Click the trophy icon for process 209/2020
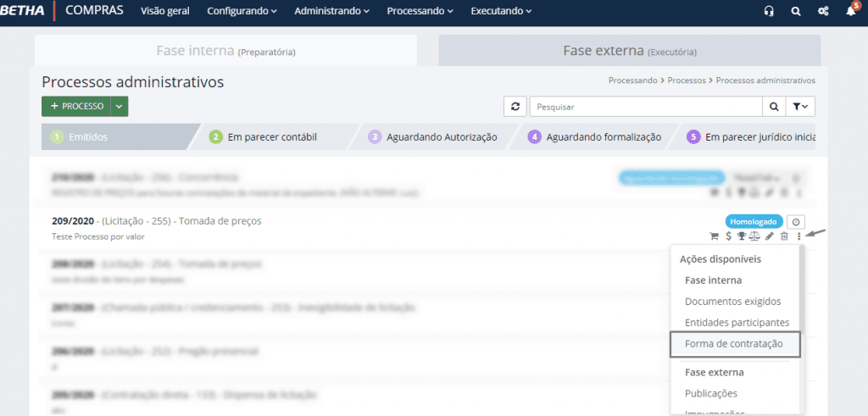868x416 pixels. pyautogui.click(x=741, y=236)
